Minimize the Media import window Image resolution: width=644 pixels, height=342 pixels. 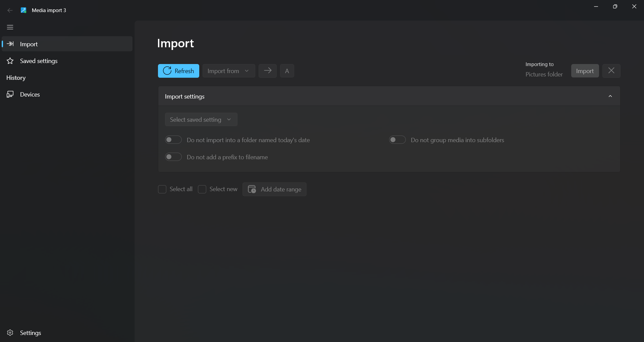596,6
